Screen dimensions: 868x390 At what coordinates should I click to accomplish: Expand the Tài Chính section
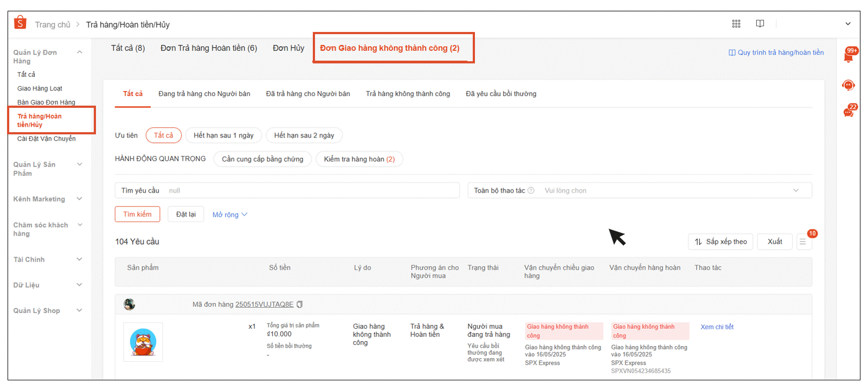[80, 259]
